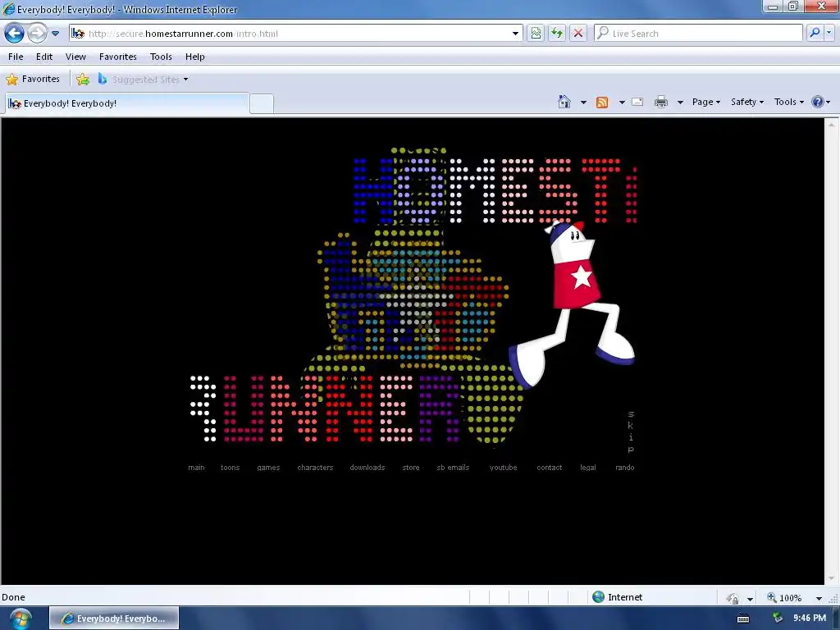Open the View menu
Viewport: 840px width, 630px height.
pos(75,57)
